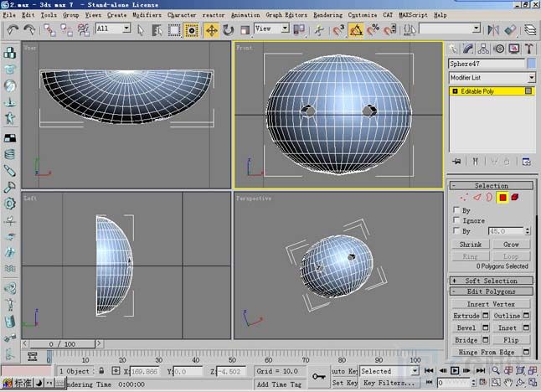Viewport: 541px width, 392px height.
Task: Switch to the Utilities hammer icon
Action: point(529,49)
